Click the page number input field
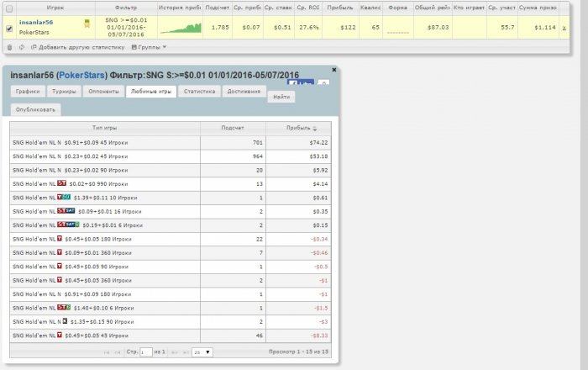This screenshot has width=588, height=370. tap(146, 352)
